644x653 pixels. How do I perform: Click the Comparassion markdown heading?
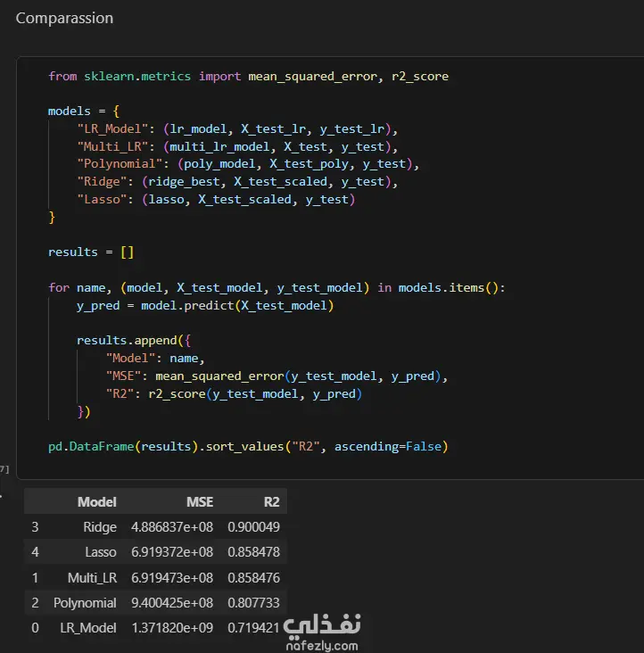[x=64, y=19]
